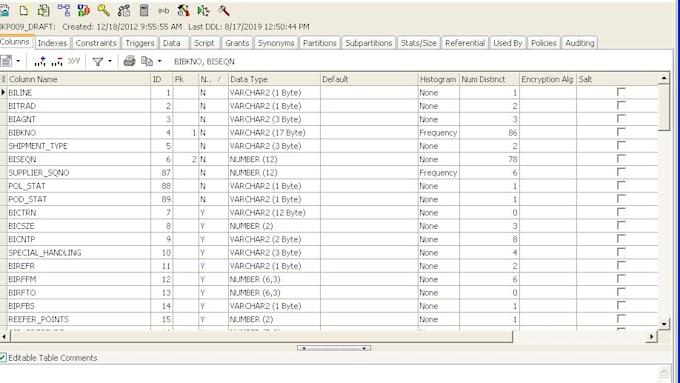This screenshot has width=680, height=383.
Task: Open dropdown arrow beside the grid layout icon
Action: pyautogui.click(x=18, y=61)
